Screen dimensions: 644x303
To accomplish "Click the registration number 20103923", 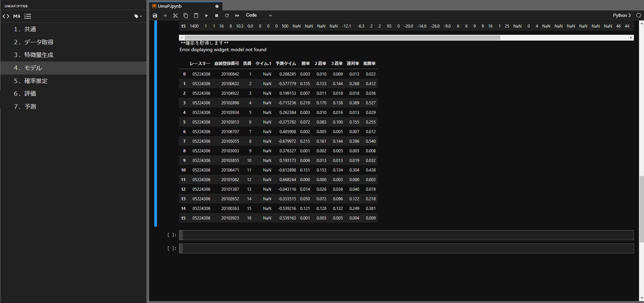I will click(x=230, y=218).
